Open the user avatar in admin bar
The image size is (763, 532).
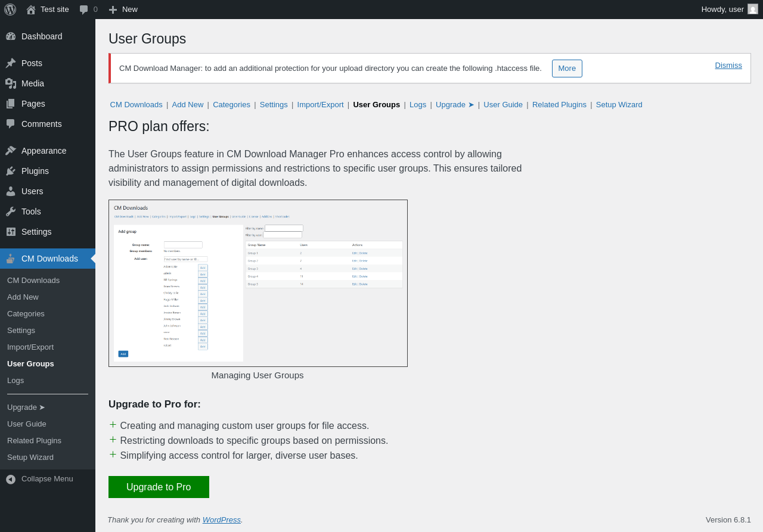click(753, 9)
